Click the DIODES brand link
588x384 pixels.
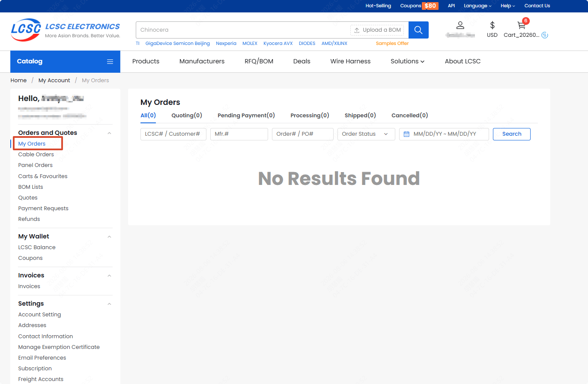pyautogui.click(x=307, y=43)
